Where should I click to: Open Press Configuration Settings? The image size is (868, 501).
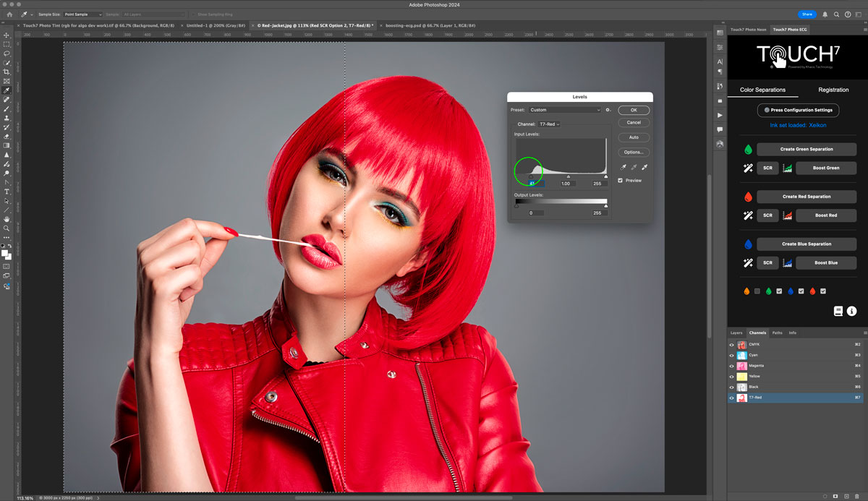(x=798, y=110)
